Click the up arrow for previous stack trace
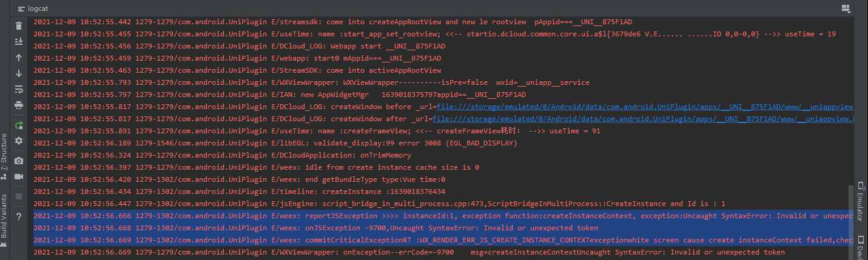Viewport: 868px width, 260px height. pyautogui.click(x=19, y=58)
